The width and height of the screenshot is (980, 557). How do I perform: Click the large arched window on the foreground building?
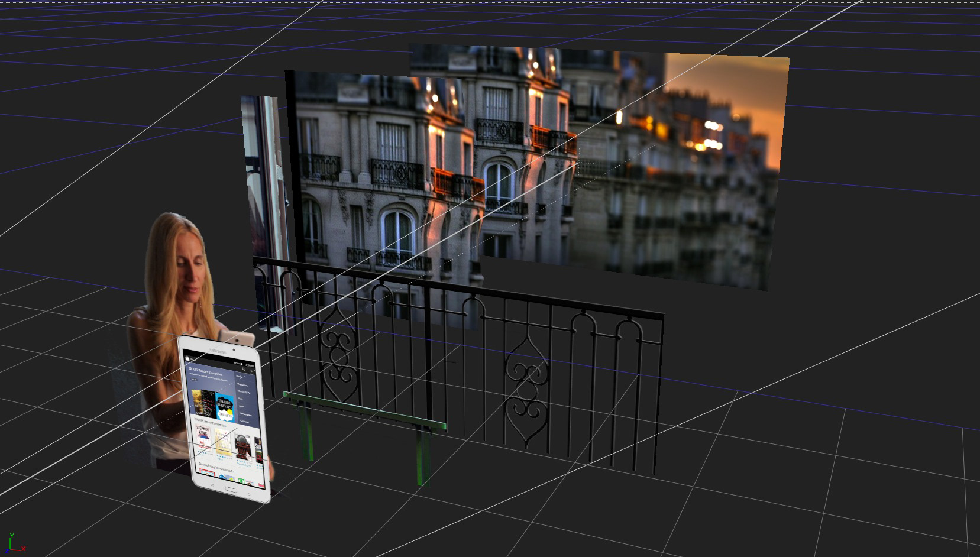click(x=397, y=234)
